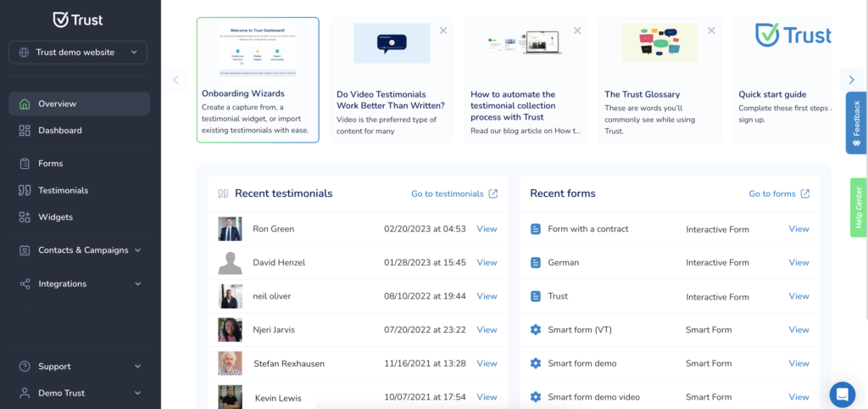Screen dimensions: 868x409
Task: Click the Testimonials quote icon in sidebar
Action: point(25,190)
